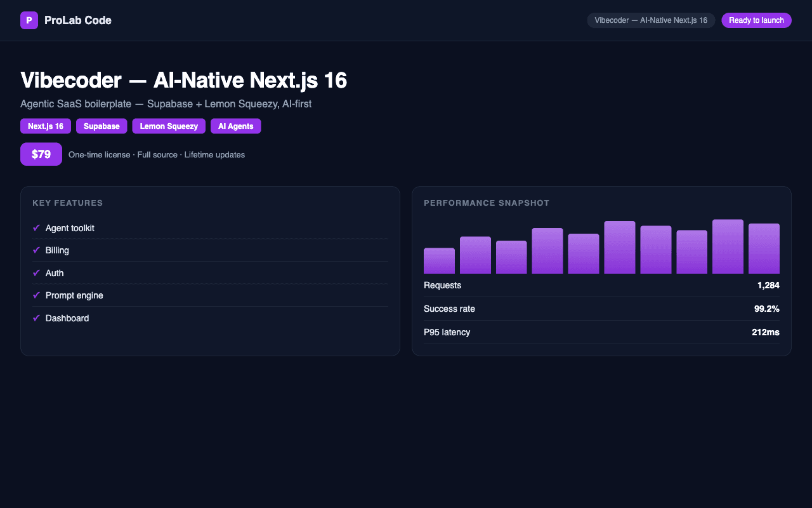Viewport: 812px width, 508px height.
Task: Click the Billing feature text
Action: [57, 250]
